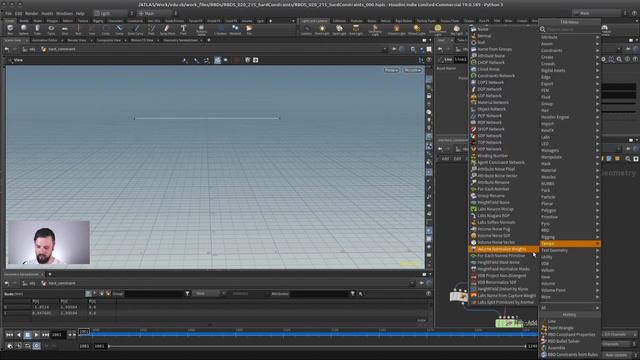Select the L-System shelf tool
Viewport: 640px width, 360px height.
220,29
